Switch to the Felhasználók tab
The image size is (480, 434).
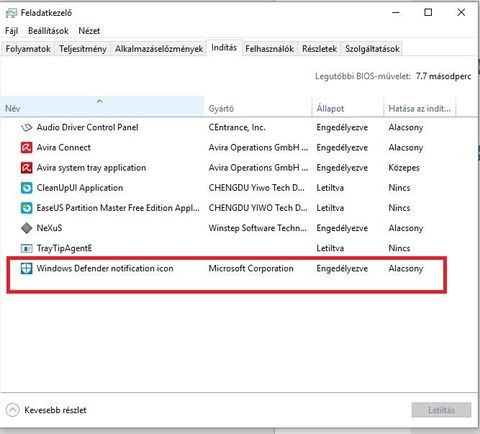269,49
